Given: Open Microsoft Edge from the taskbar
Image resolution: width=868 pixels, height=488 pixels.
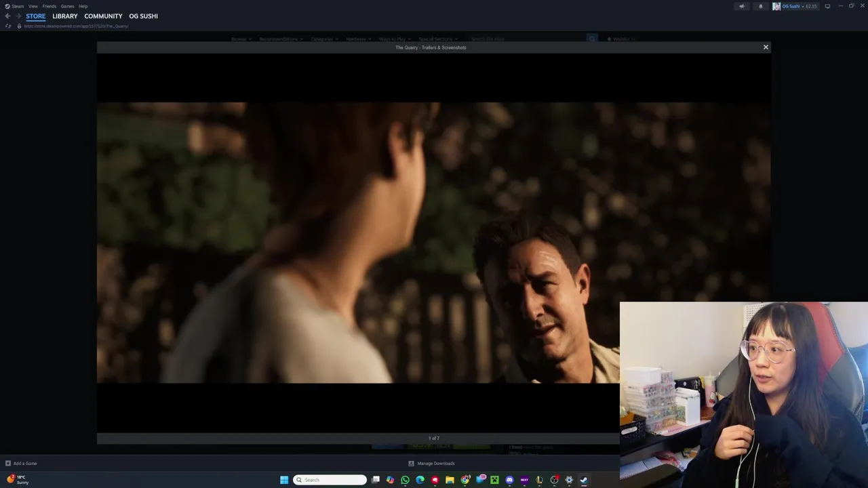Looking at the screenshot, I should (x=420, y=480).
